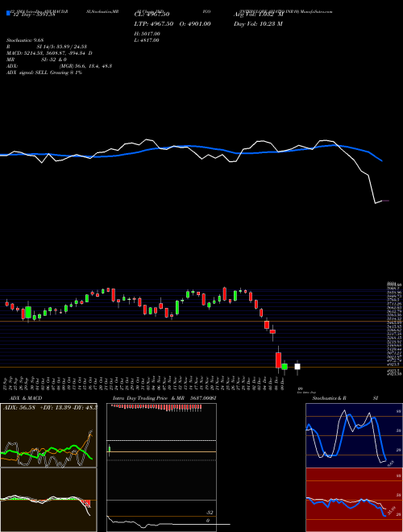Select the 'CL: 4967.50' closing price text

pyautogui.click(x=152, y=15)
